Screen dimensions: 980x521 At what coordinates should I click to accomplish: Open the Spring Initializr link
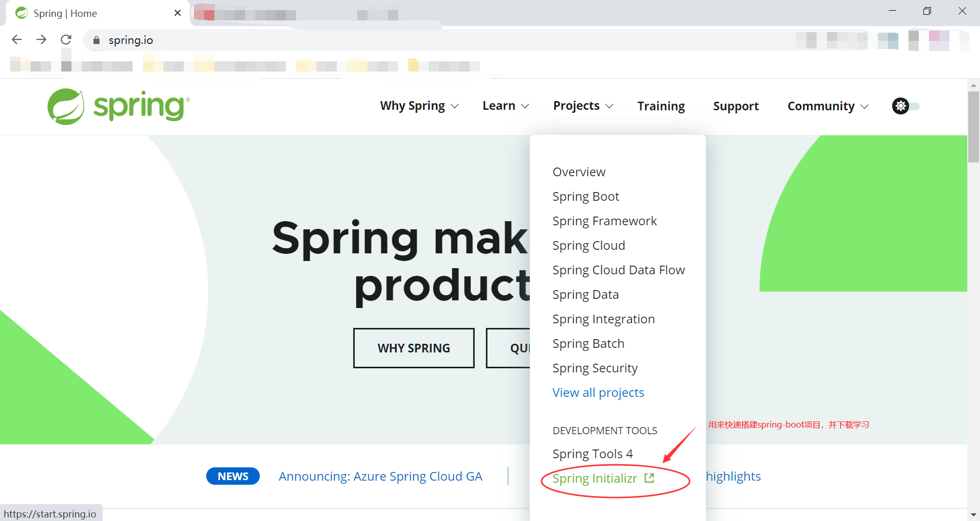595,479
